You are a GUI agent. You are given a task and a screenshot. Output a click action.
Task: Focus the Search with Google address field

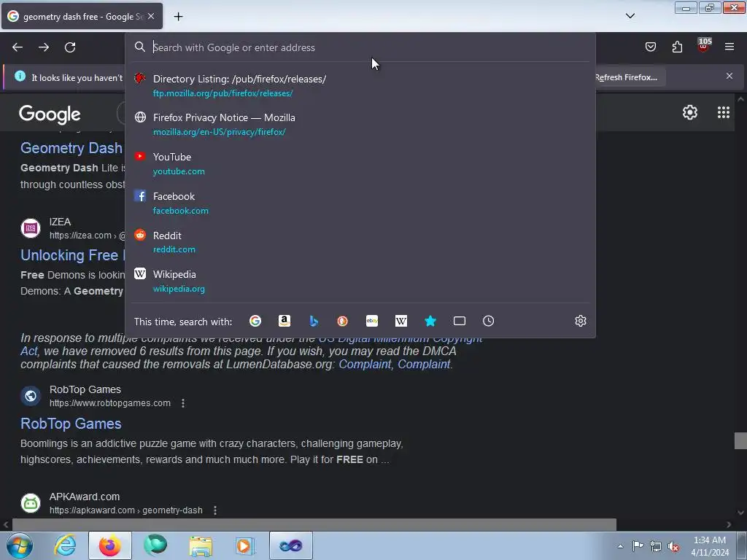click(360, 47)
